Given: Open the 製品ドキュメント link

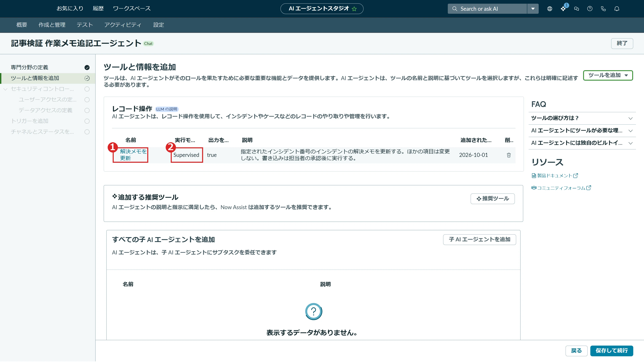Looking at the screenshot, I should pos(554,176).
